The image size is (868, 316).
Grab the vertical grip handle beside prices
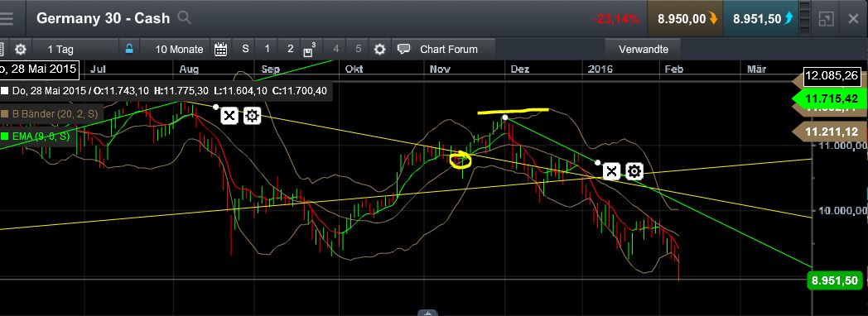click(805, 19)
